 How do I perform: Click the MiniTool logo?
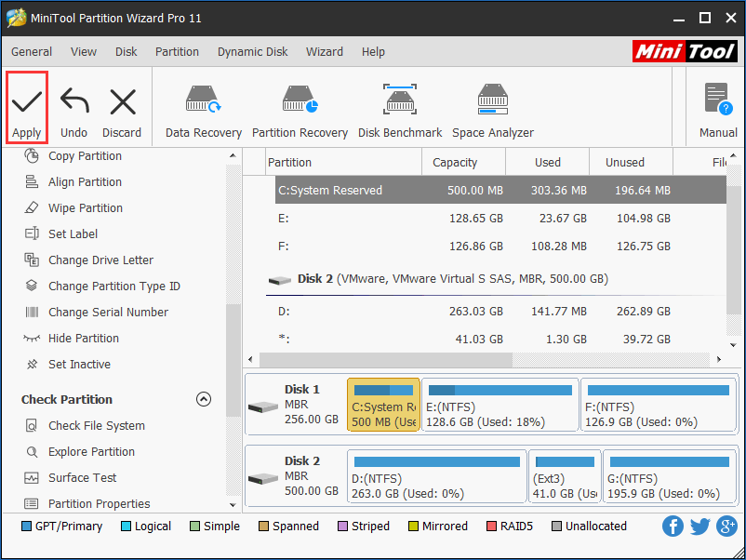[685, 51]
